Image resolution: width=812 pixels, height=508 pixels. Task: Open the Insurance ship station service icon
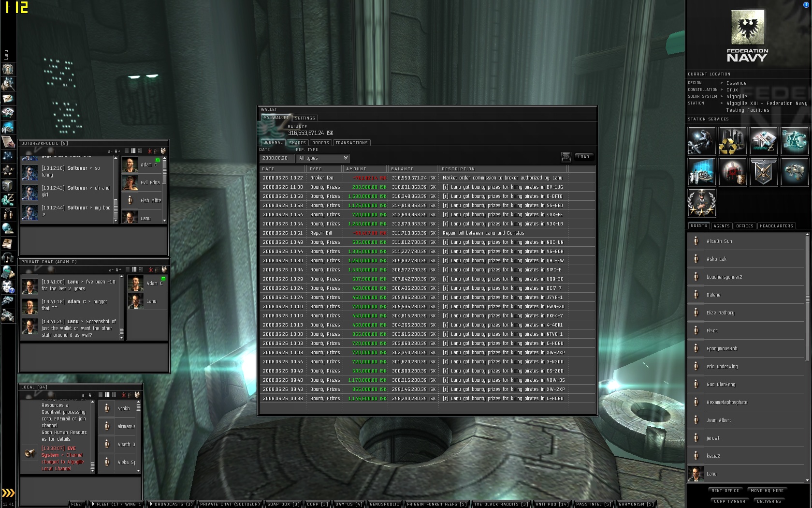click(795, 171)
